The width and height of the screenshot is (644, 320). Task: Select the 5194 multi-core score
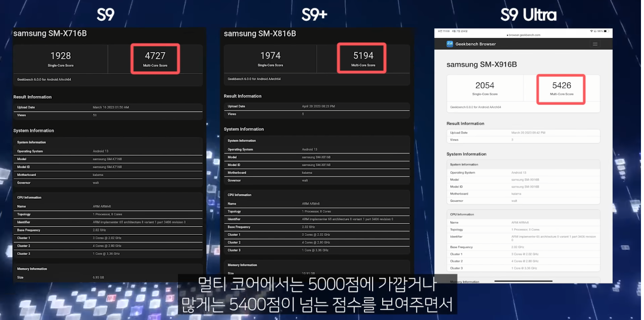pyautogui.click(x=363, y=55)
